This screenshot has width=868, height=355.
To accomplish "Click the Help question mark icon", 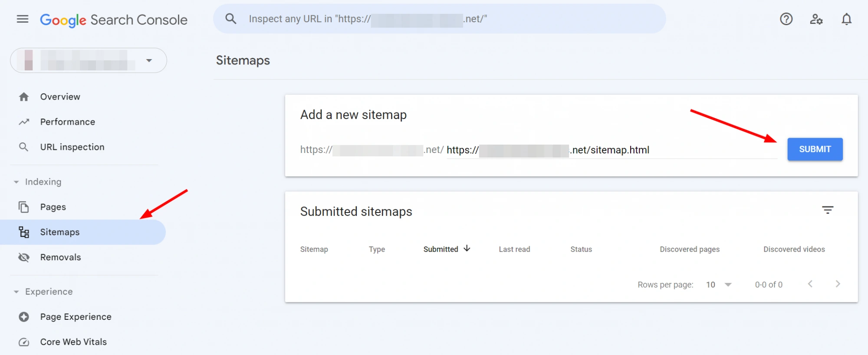I will 786,19.
